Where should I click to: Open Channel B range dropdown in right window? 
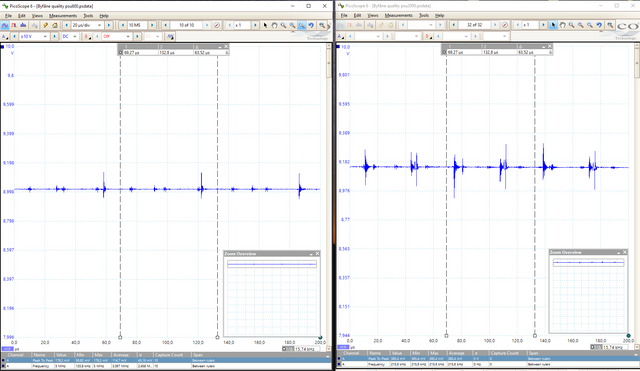pos(466,36)
